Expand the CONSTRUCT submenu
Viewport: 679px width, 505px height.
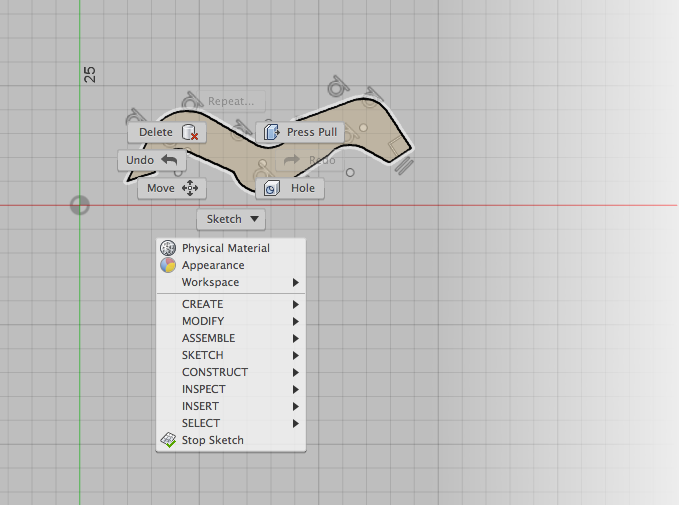click(231, 372)
